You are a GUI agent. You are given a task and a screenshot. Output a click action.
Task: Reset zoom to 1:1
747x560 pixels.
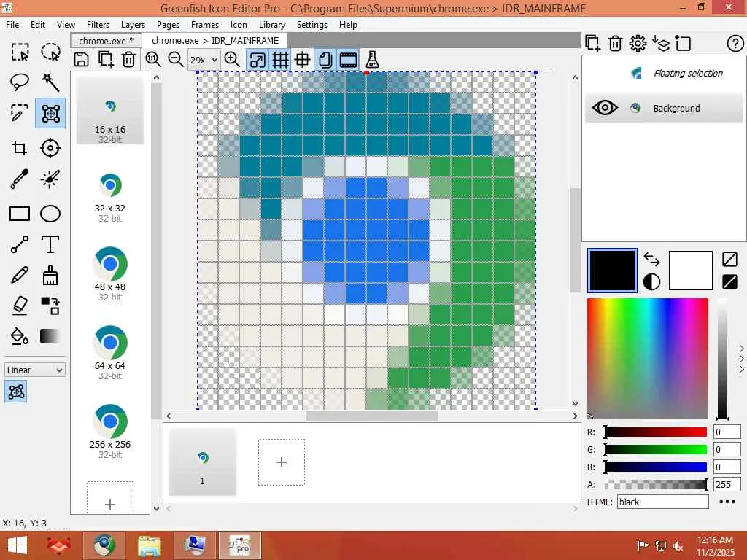pos(153,60)
